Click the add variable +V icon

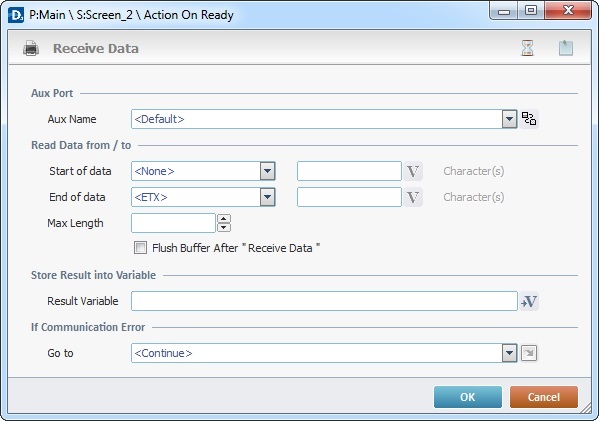point(529,301)
